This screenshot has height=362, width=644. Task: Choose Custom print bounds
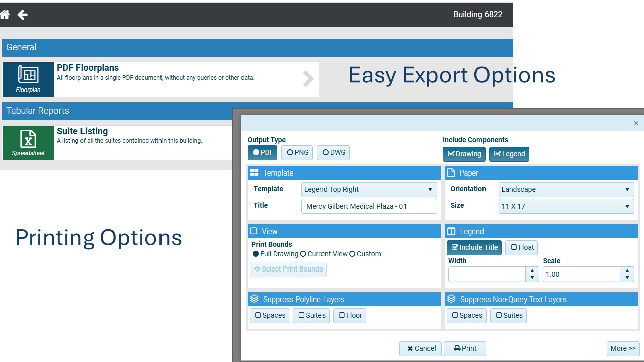(x=365, y=254)
